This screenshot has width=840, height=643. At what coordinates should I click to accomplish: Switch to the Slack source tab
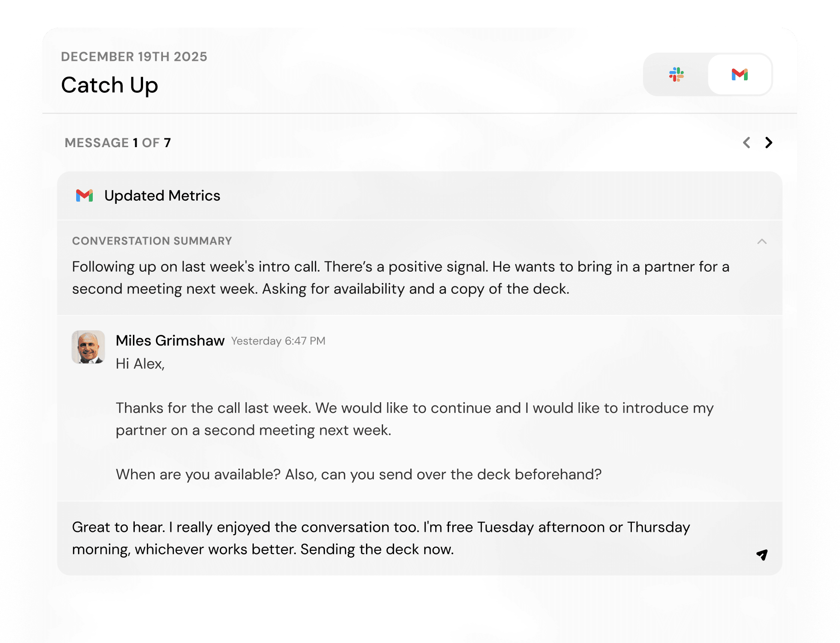point(676,75)
